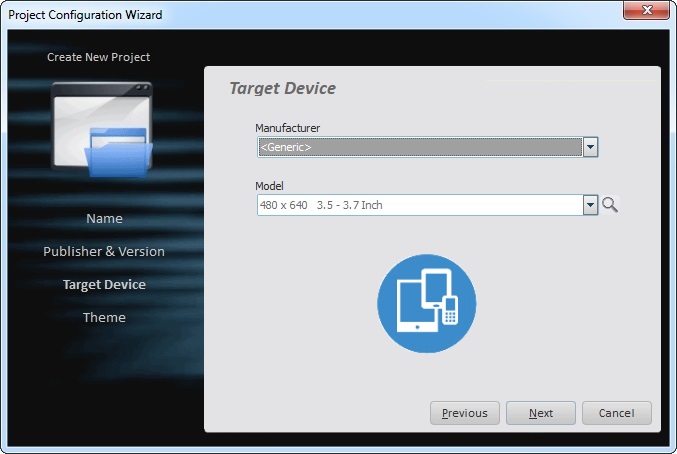Image resolution: width=677 pixels, height=454 pixels.
Task: Open the Model dropdown arrow
Action: pos(590,205)
